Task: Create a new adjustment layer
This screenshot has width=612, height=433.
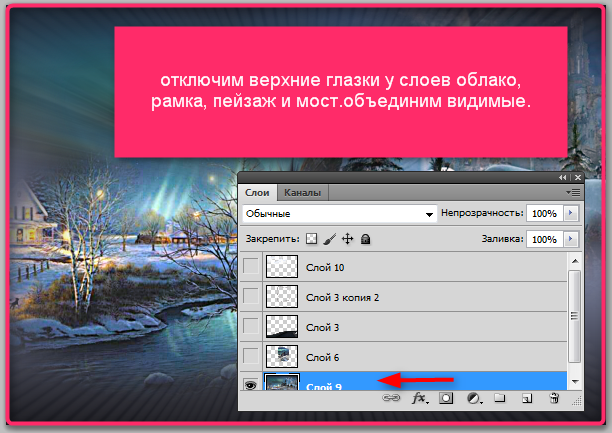Action: coord(474,398)
